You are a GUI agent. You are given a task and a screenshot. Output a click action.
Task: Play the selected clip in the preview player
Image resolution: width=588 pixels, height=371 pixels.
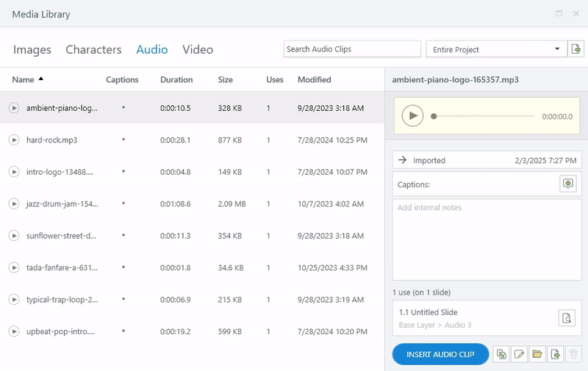(x=413, y=116)
